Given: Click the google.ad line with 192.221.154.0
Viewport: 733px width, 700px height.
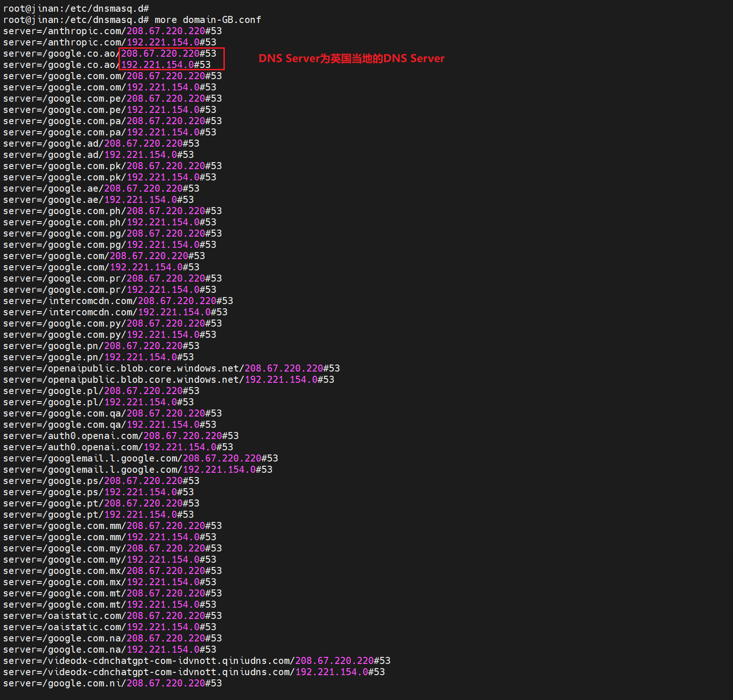Looking at the screenshot, I should click(x=98, y=155).
